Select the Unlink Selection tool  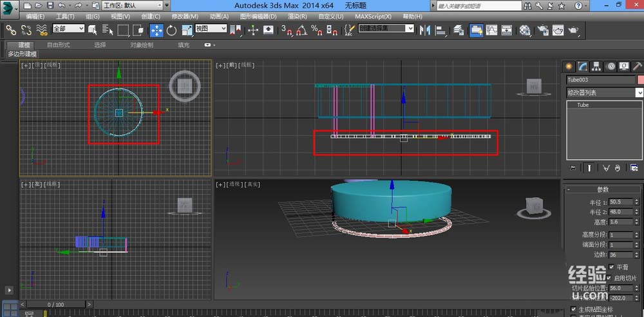tap(26, 30)
